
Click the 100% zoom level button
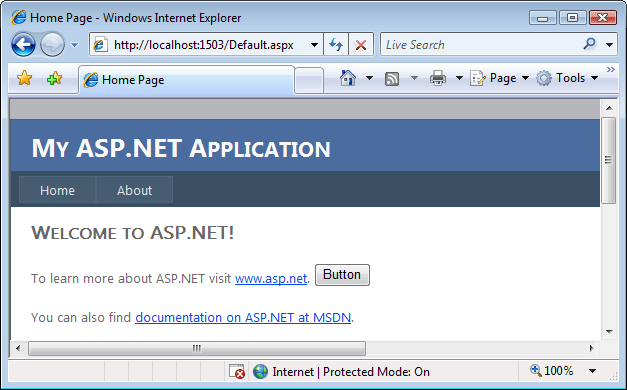pyautogui.click(x=552, y=371)
